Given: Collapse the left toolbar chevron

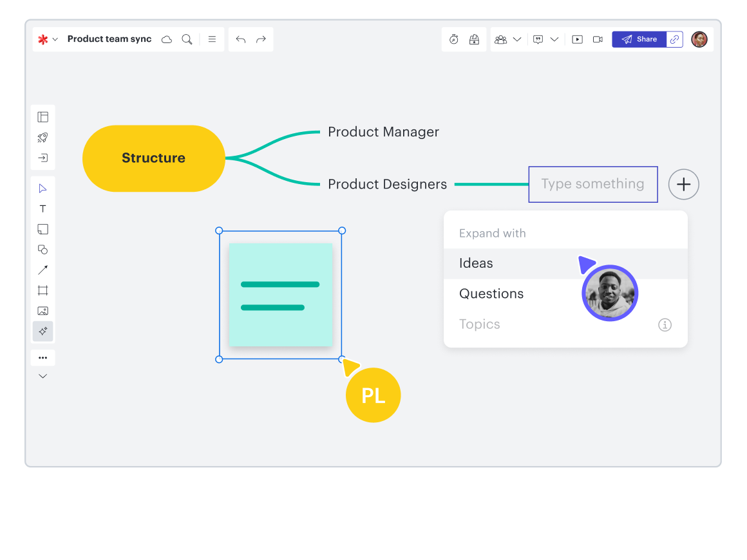Looking at the screenshot, I should click(x=43, y=376).
